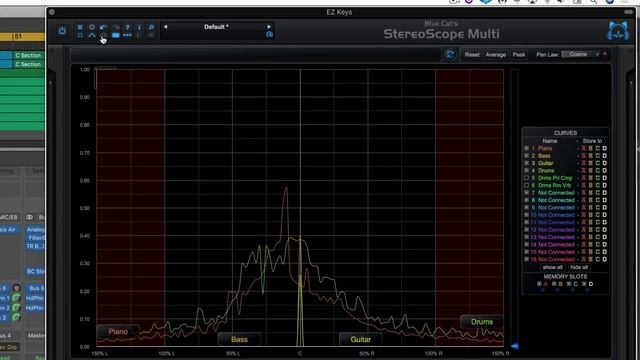Store Bass curve to slot B
The width and height of the screenshot is (640, 360).
(591, 156)
